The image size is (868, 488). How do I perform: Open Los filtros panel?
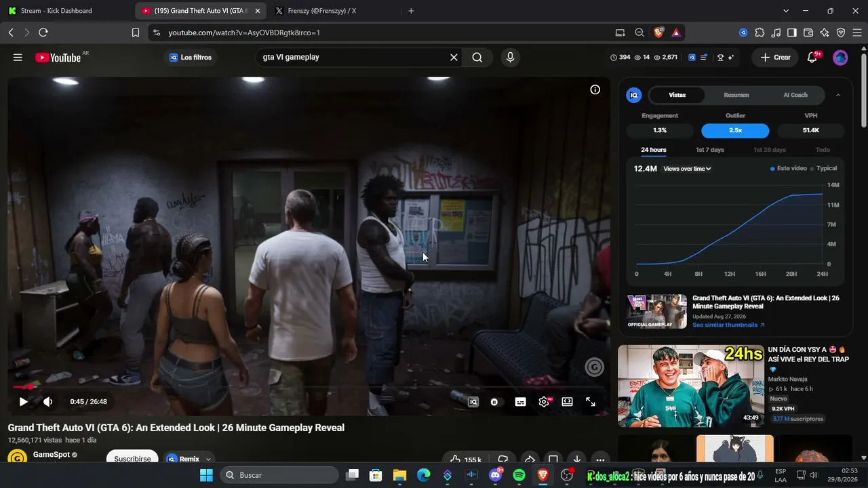[x=191, y=58]
